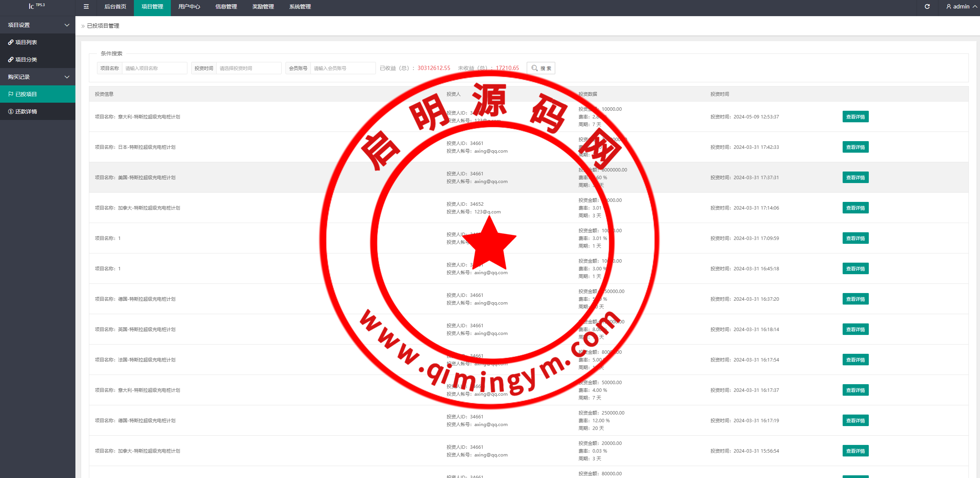
Task: Open 项目分类 link icon in sidebar
Action: click(x=11, y=60)
